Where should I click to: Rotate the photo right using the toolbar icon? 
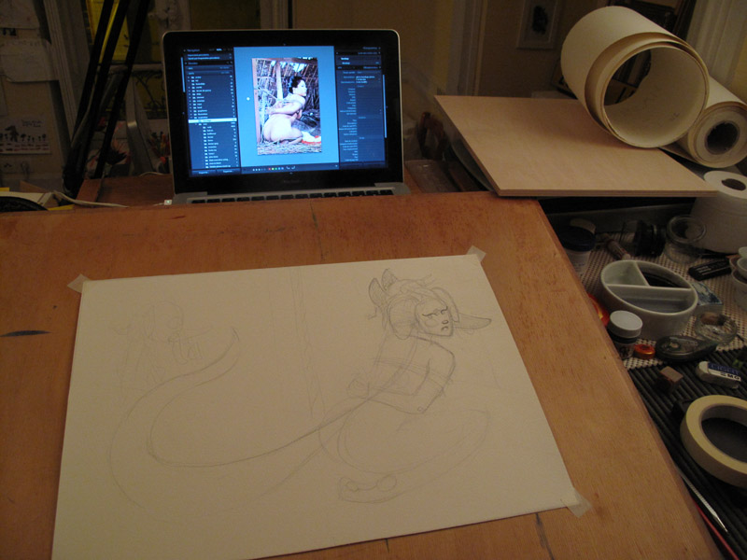[x=293, y=169]
